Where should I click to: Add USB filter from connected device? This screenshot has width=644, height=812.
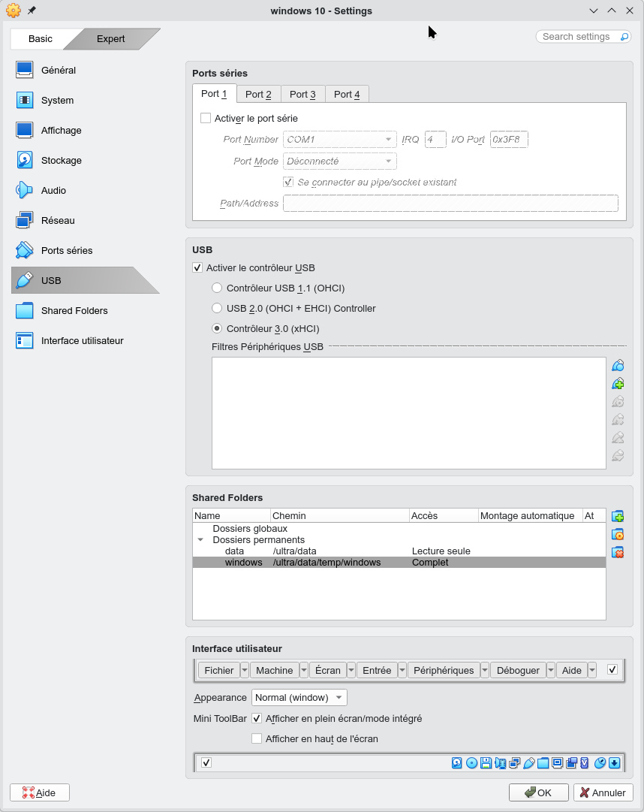(618, 384)
